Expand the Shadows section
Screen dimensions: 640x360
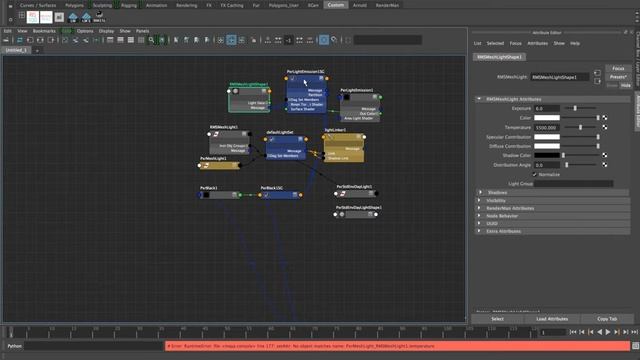point(480,192)
